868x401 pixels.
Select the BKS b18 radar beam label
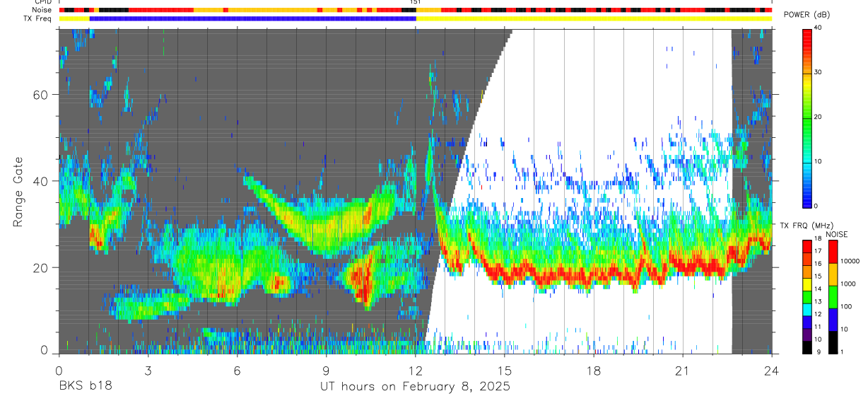click(x=85, y=387)
